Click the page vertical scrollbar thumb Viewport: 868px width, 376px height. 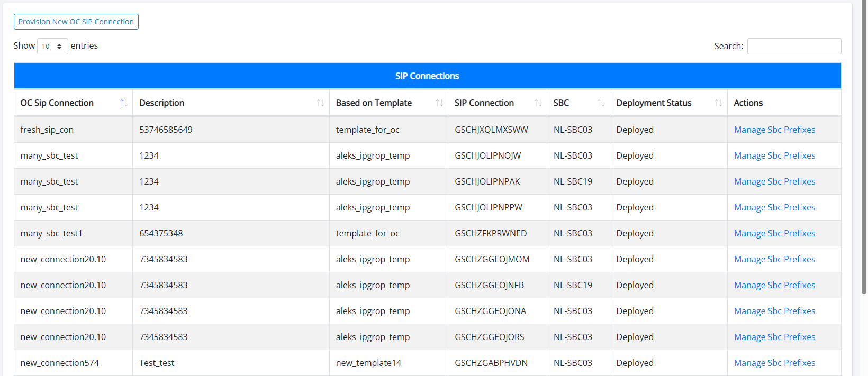[864, 148]
